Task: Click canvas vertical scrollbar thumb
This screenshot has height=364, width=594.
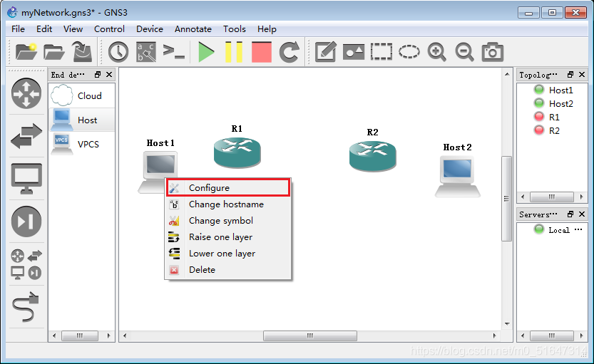Action: tap(506, 198)
